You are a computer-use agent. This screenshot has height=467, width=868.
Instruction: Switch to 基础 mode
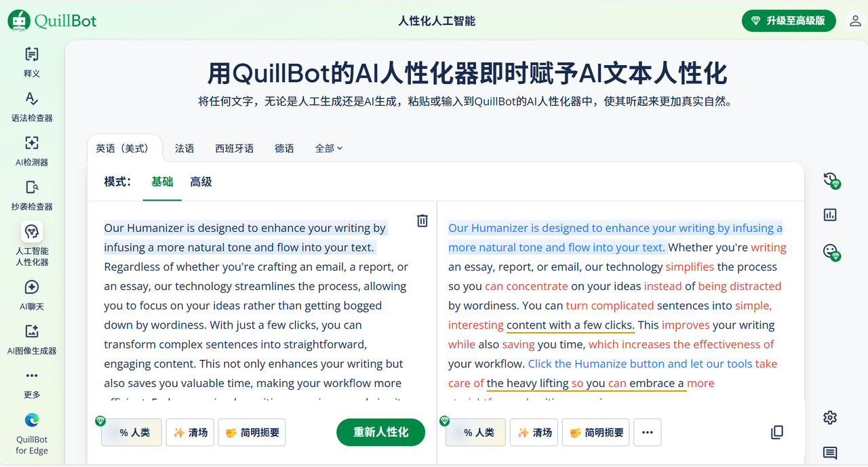tap(162, 182)
